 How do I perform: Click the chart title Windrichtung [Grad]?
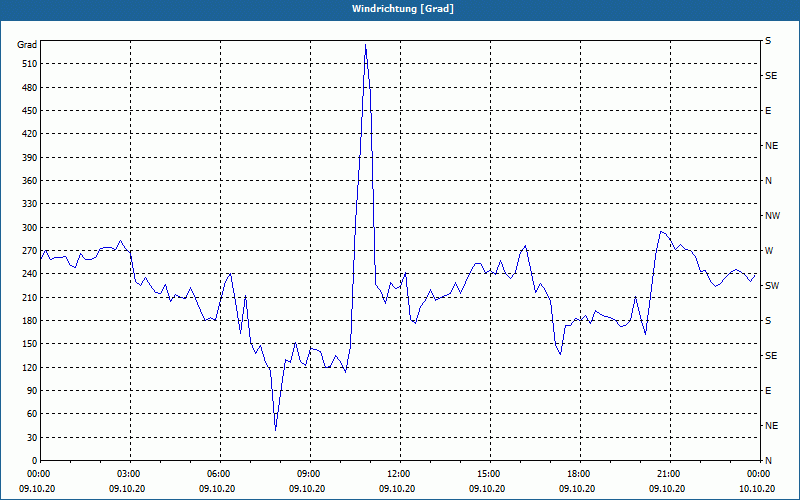point(403,9)
